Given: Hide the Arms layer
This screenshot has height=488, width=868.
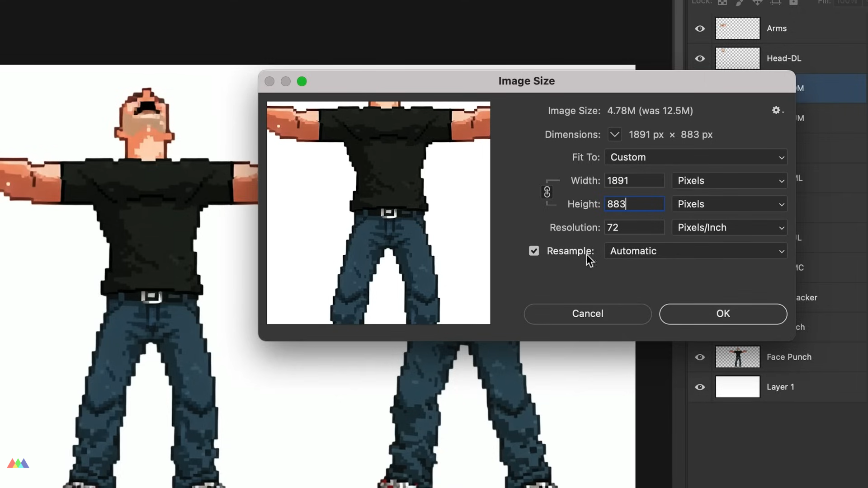Looking at the screenshot, I should (x=700, y=28).
